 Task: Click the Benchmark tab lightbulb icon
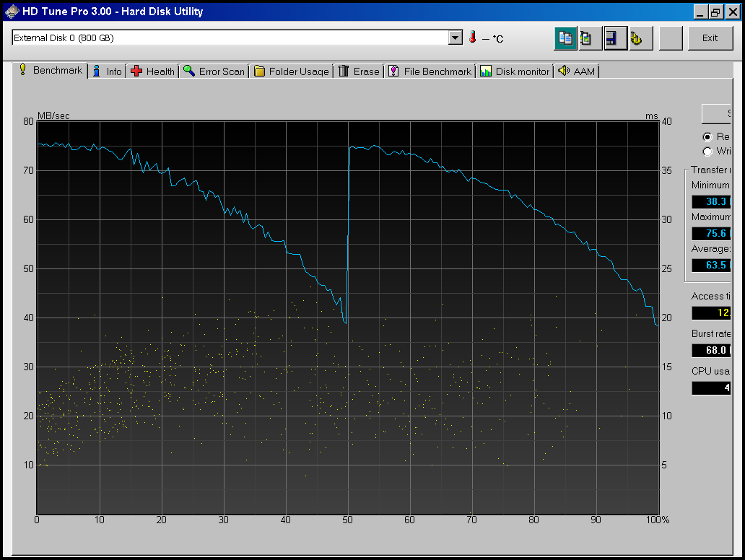coord(22,70)
